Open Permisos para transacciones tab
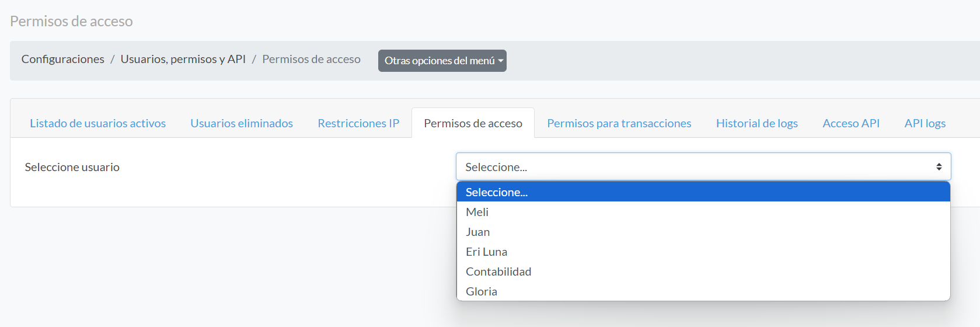Screen dimensions: 980x327 [619, 123]
